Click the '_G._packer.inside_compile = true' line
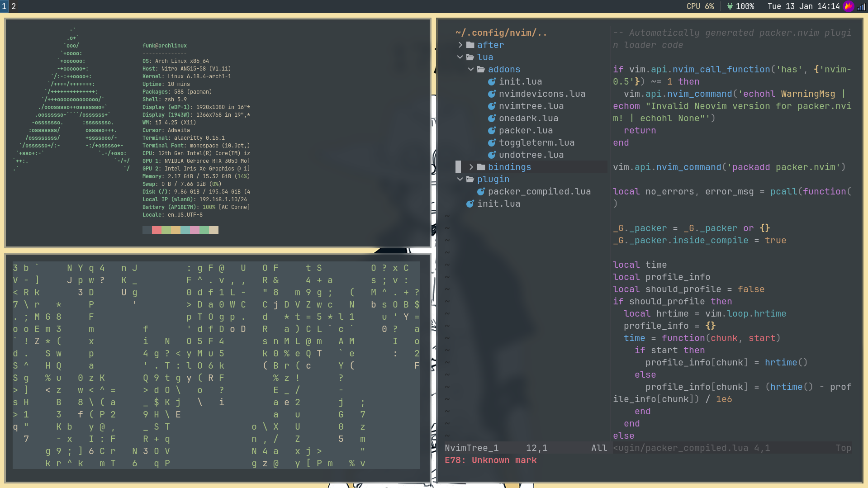Viewport: 868px width, 488px height. point(700,240)
